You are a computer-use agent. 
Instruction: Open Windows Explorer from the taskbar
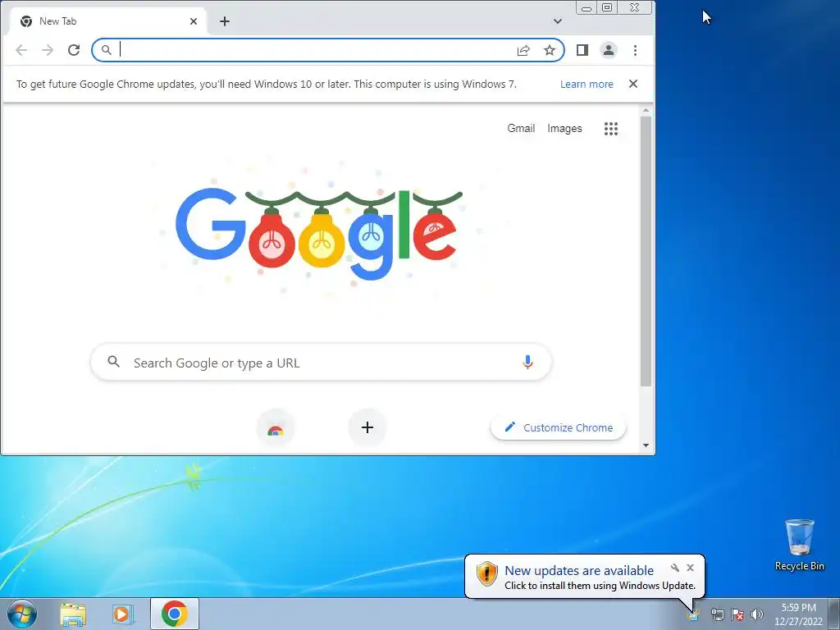pyautogui.click(x=73, y=614)
